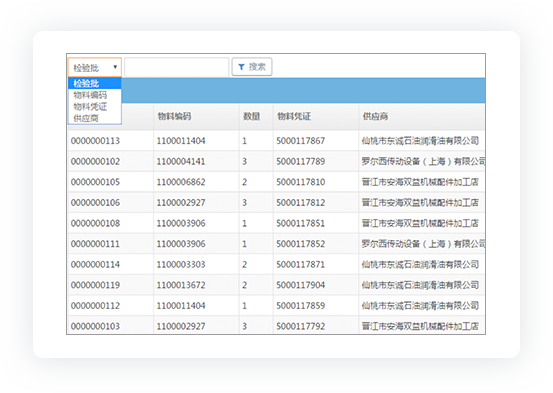Screen dimensions: 553x393
Task: Select 检验批 option in dropdown list
Action: (95, 83)
